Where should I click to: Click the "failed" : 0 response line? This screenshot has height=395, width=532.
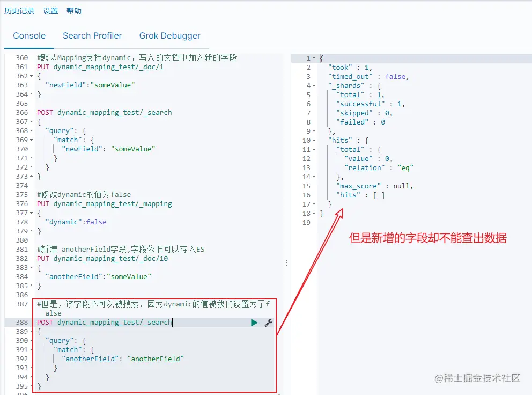pyautogui.click(x=360, y=122)
